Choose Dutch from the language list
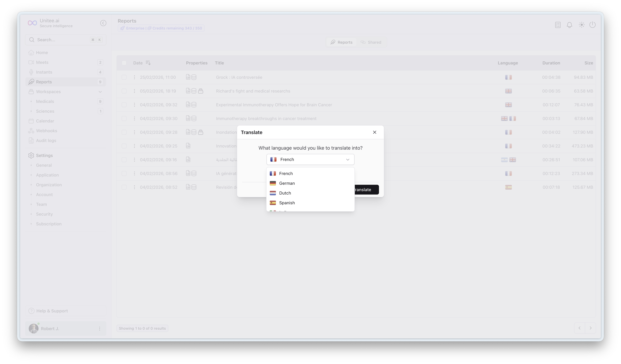The width and height of the screenshot is (621, 364). tap(310, 193)
